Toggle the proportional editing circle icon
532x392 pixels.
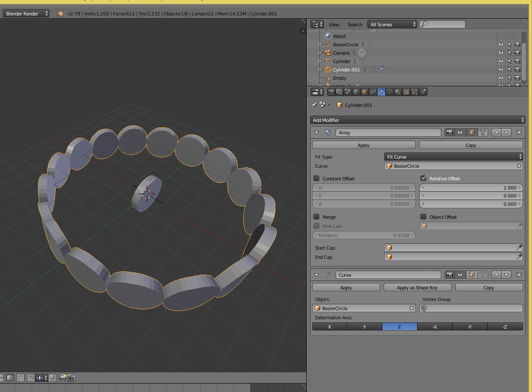(x=20, y=378)
